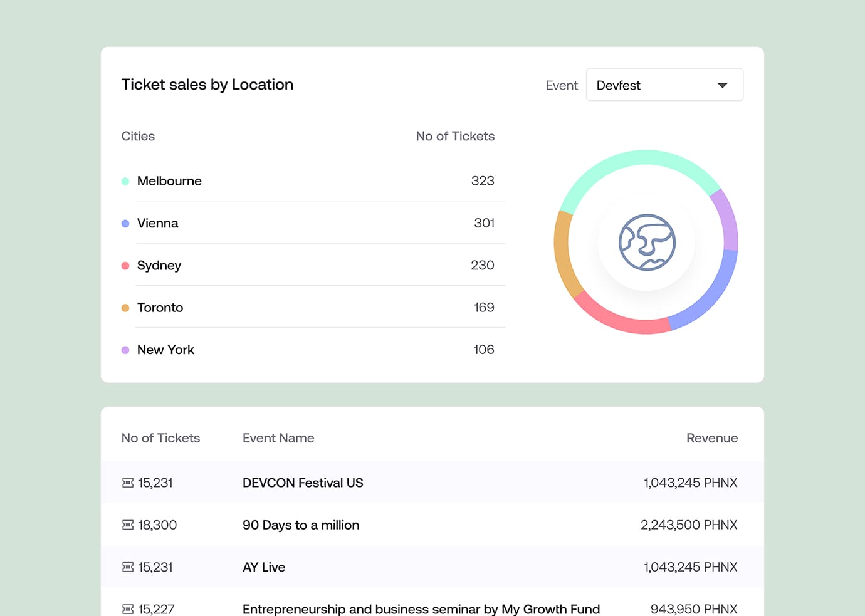The image size is (865, 616).
Task: Click the Ticket sales by Location heading
Action: point(207,85)
